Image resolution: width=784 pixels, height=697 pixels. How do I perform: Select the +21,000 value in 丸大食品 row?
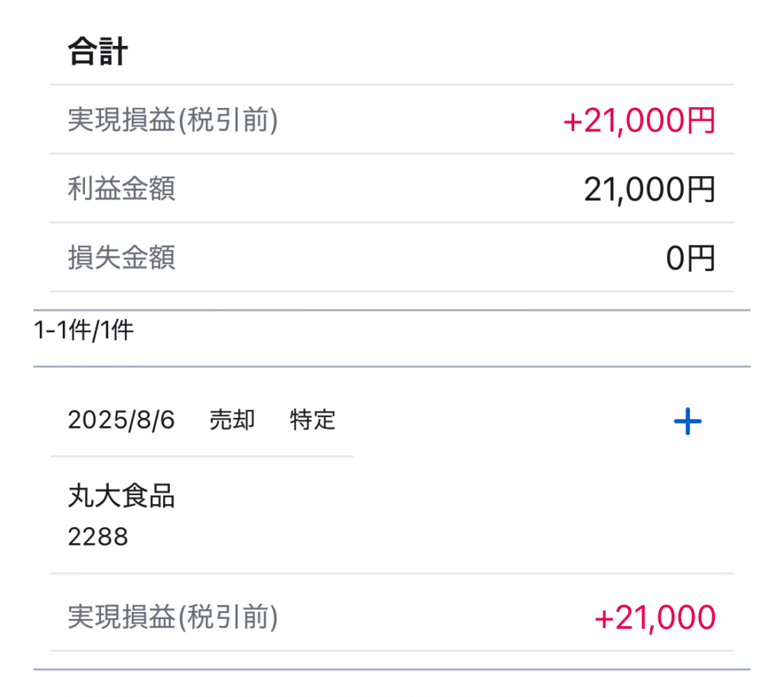click(655, 617)
